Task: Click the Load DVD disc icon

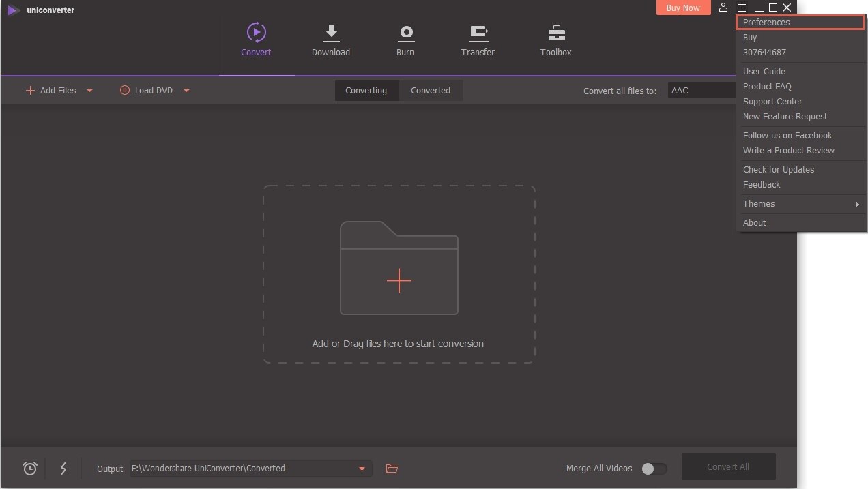Action: point(124,90)
